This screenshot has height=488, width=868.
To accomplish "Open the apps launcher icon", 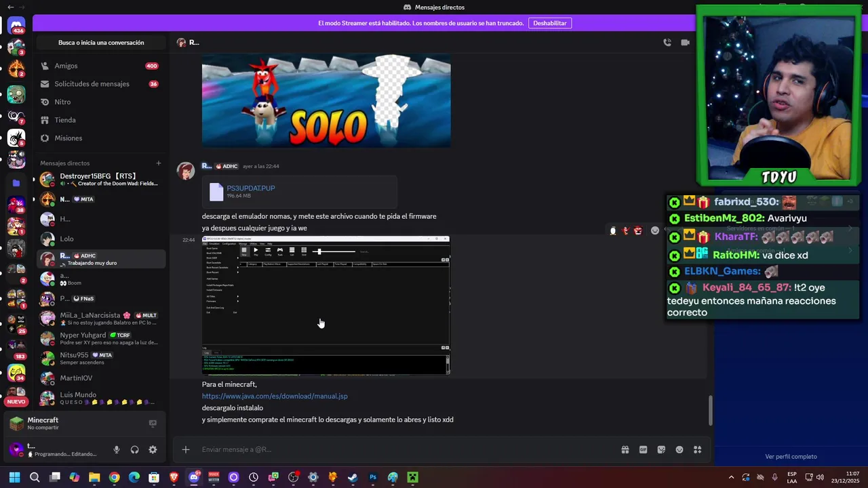I will tap(698, 449).
